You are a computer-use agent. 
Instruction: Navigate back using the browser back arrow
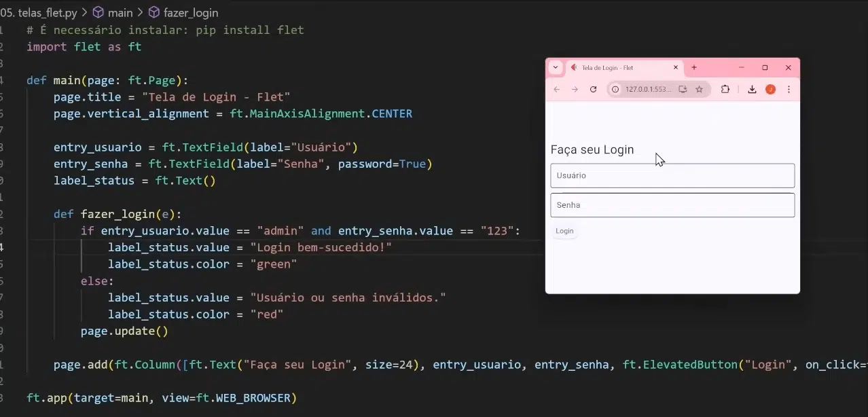pos(556,89)
